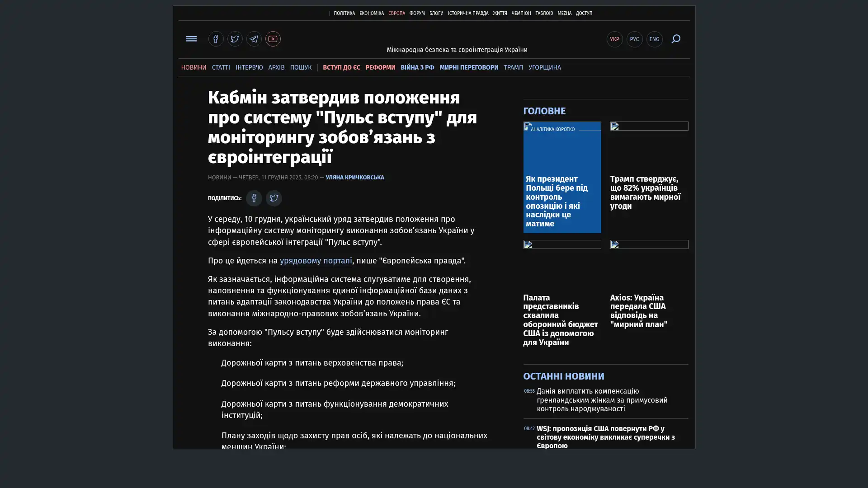Viewport: 868px width, 488px height.
Task: Share article via Twitter icon
Action: click(x=274, y=198)
